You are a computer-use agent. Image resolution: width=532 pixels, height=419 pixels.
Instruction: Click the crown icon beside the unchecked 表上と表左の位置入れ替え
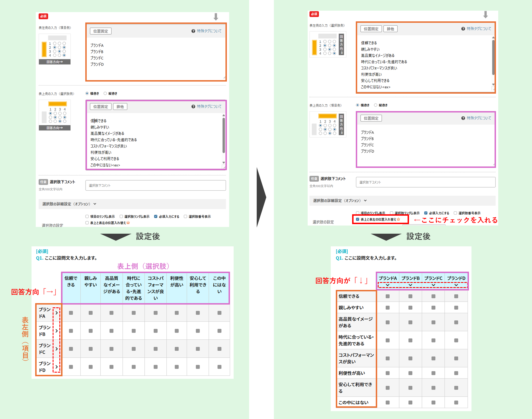tap(128, 223)
